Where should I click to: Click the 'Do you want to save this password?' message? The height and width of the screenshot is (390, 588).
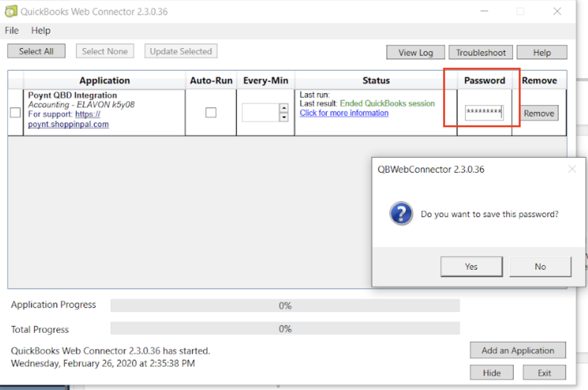pyautogui.click(x=489, y=214)
